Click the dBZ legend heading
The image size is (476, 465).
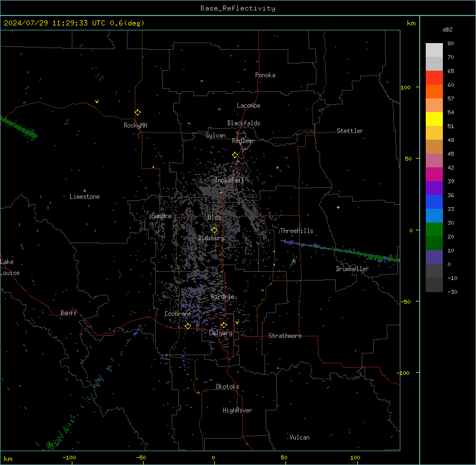(447, 29)
